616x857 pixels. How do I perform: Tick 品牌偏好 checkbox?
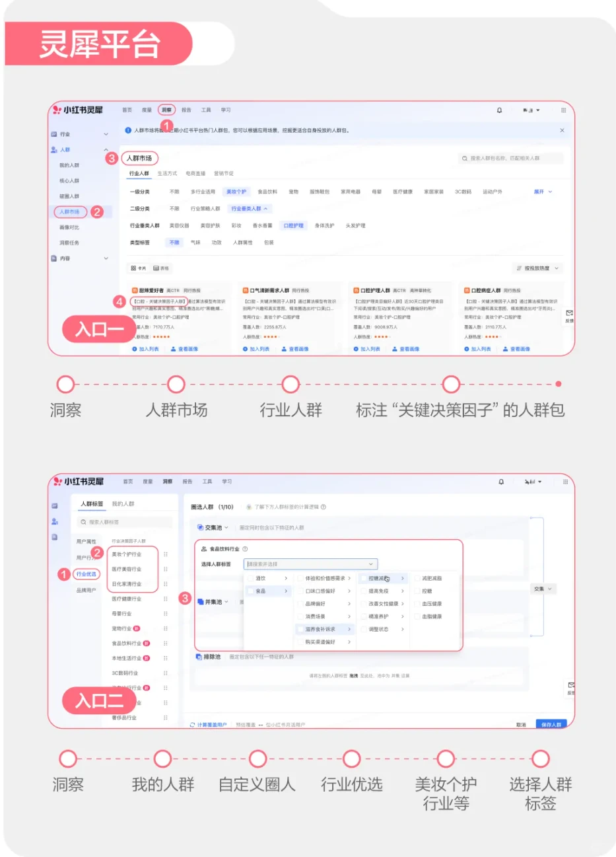[301, 603]
